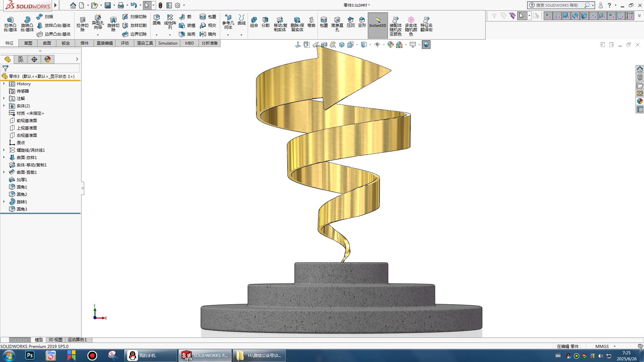
Task: Click the feature tree filter field
Action: coord(41,68)
